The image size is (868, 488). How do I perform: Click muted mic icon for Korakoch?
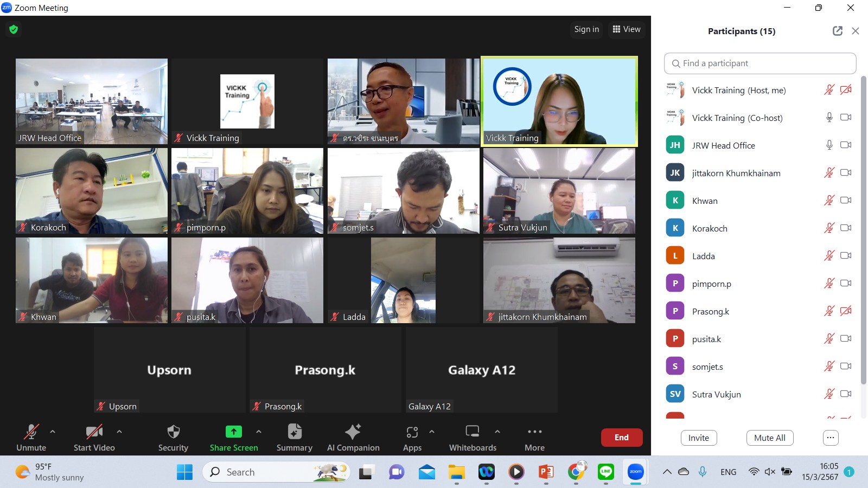tap(829, 228)
